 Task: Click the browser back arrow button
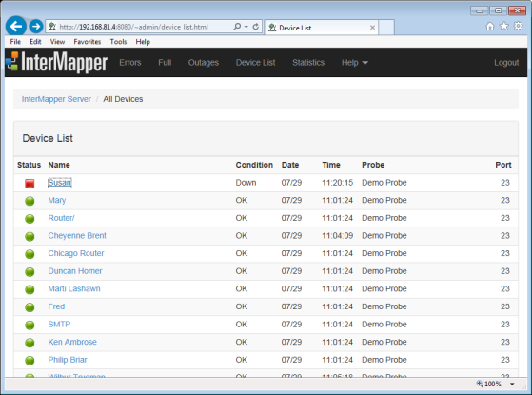click(16, 26)
